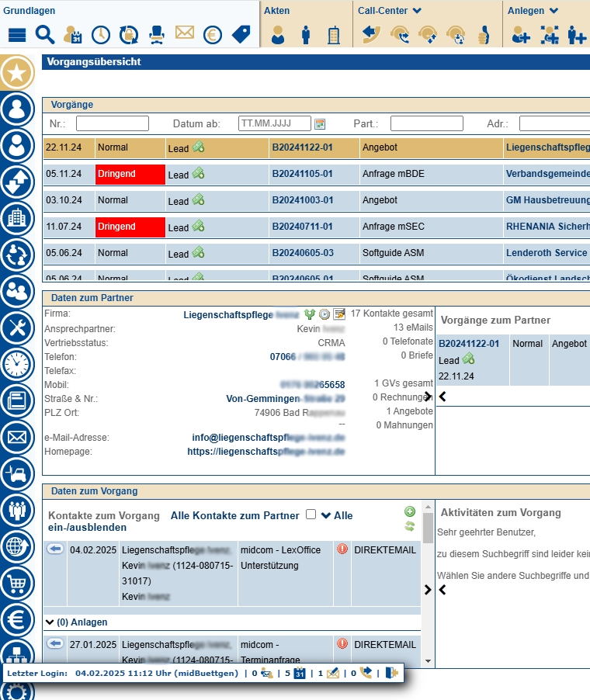Image resolution: width=590 pixels, height=700 pixels.
Task: Open the Akten menu section
Action: [x=276, y=11]
